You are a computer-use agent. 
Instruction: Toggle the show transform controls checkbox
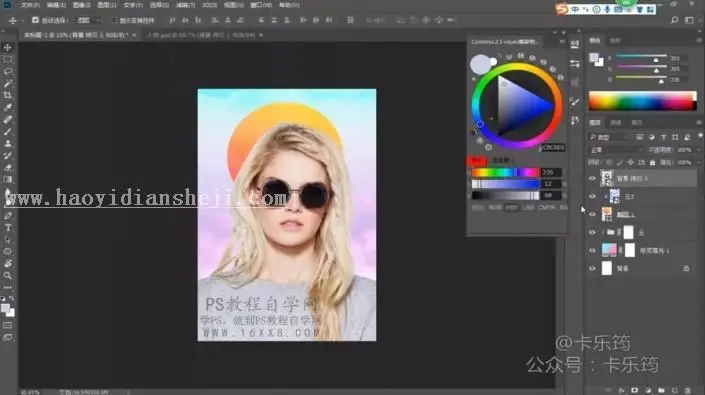(115, 20)
